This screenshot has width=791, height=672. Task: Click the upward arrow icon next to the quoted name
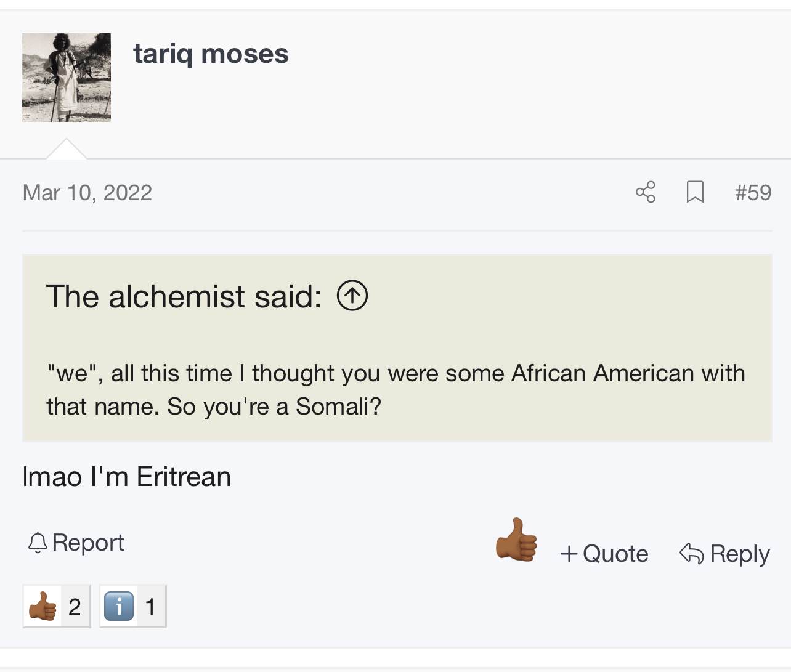tap(352, 296)
